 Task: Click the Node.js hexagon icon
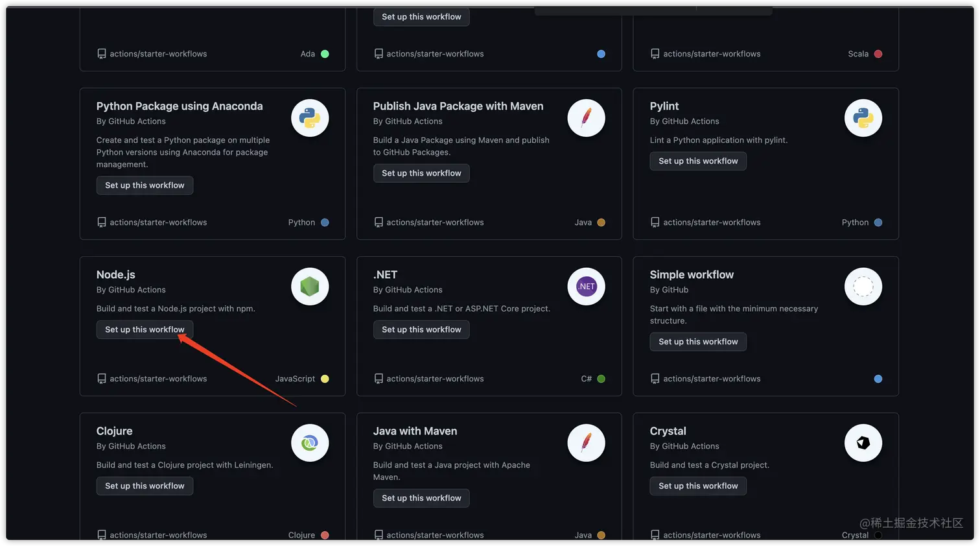(310, 286)
